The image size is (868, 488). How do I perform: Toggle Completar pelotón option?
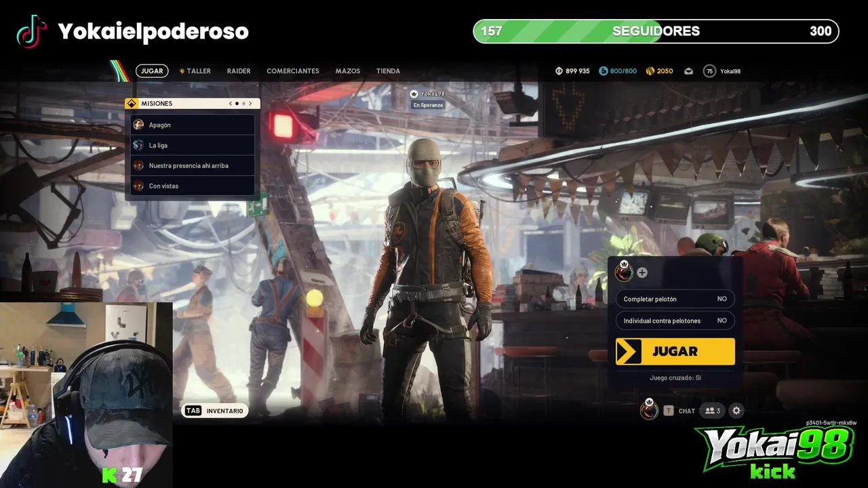pos(675,299)
